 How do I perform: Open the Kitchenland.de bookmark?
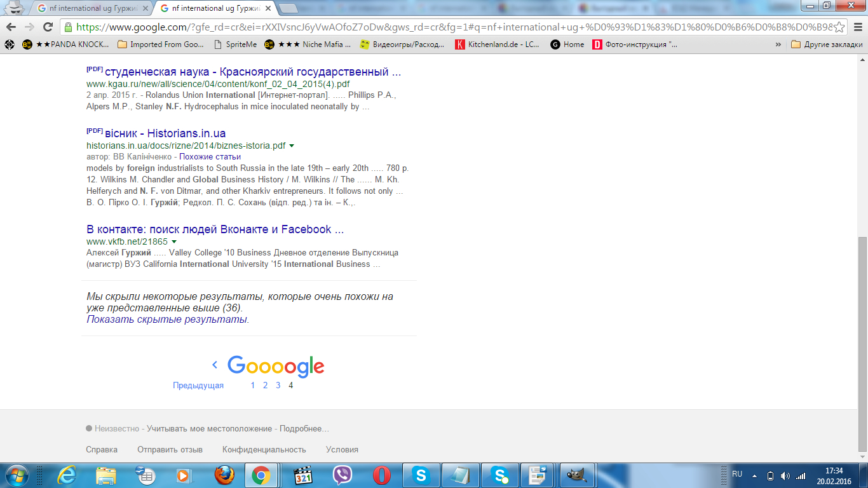pos(498,44)
